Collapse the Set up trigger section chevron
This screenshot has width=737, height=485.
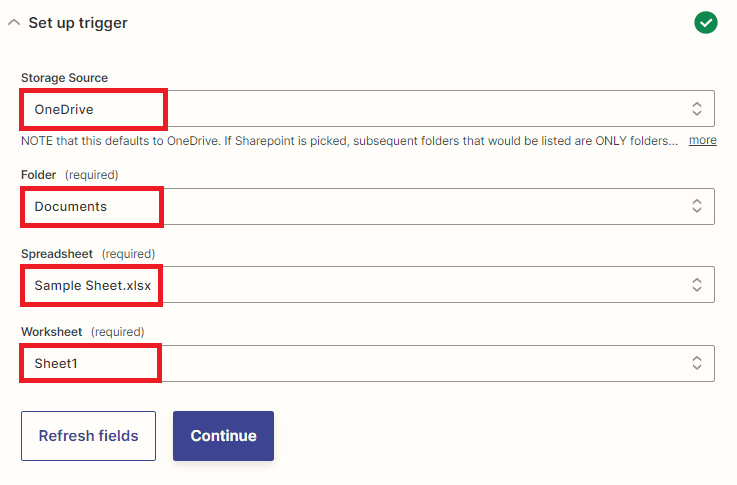click(14, 22)
